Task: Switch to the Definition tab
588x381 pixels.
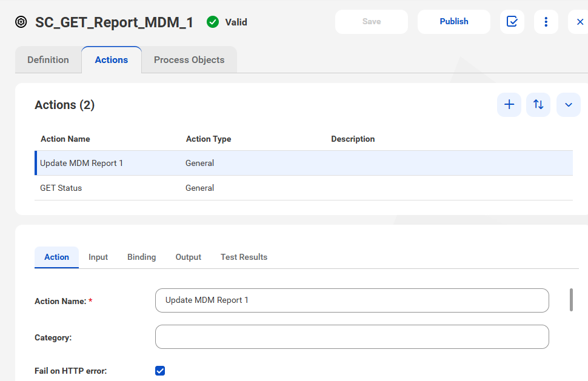Action: [48, 60]
